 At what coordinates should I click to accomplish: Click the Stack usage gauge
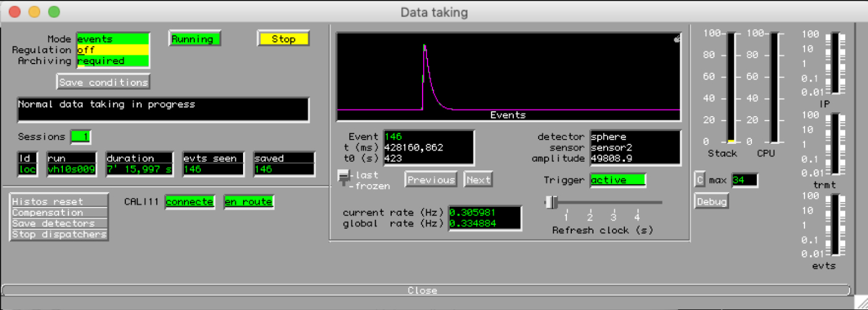730,88
